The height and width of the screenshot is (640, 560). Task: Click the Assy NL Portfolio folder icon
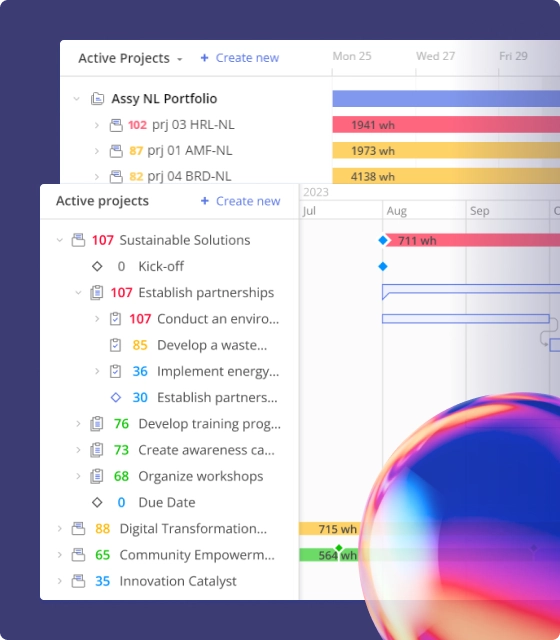(97, 99)
